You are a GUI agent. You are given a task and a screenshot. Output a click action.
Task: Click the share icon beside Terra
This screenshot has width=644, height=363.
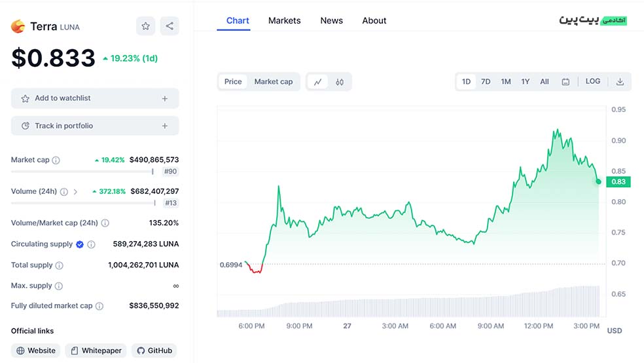pos(170,26)
